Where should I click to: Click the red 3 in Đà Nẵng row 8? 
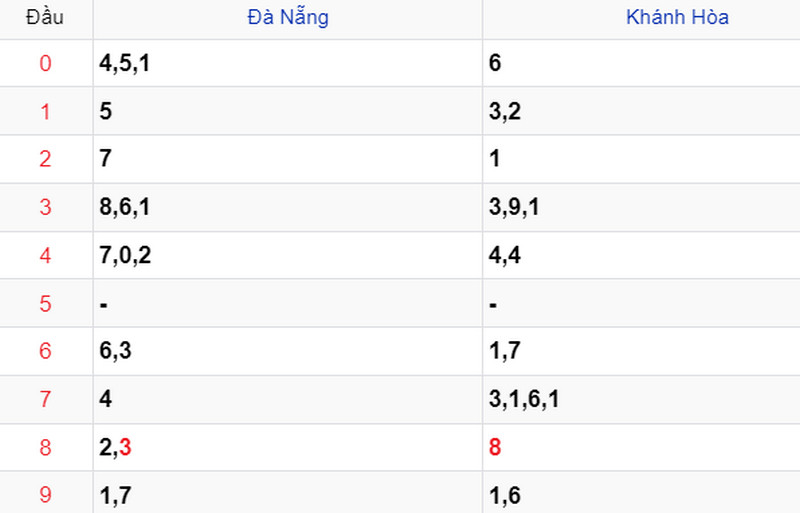126,447
